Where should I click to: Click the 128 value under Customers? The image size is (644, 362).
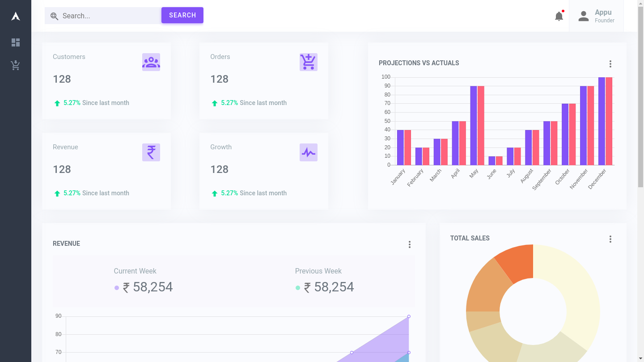(62, 79)
